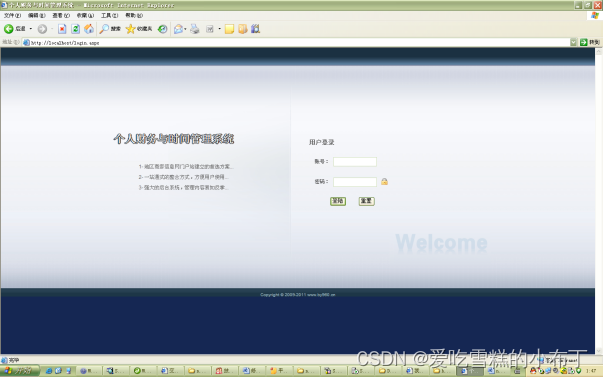Click the lock icon beside the password field
This screenshot has height=378, width=604.
384,181
